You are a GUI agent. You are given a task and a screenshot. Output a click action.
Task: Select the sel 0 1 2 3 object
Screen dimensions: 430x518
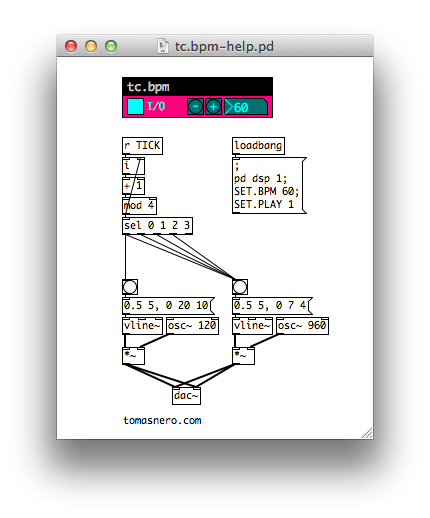[157, 226]
